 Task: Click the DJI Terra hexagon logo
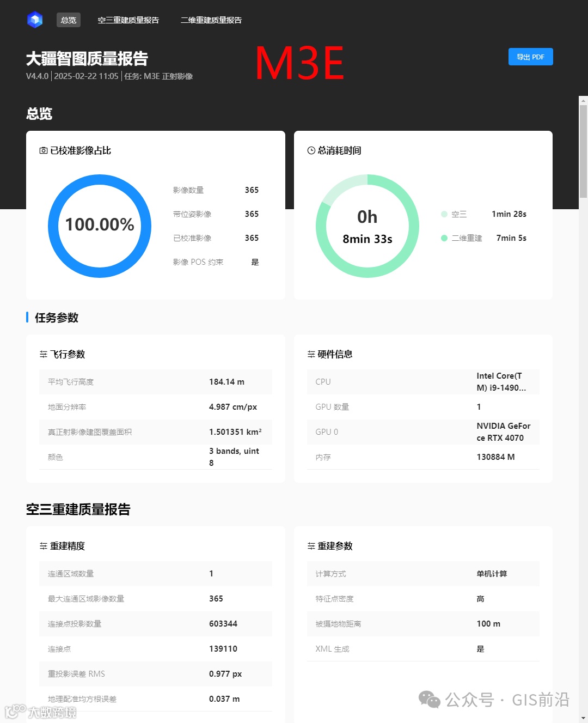(34, 20)
